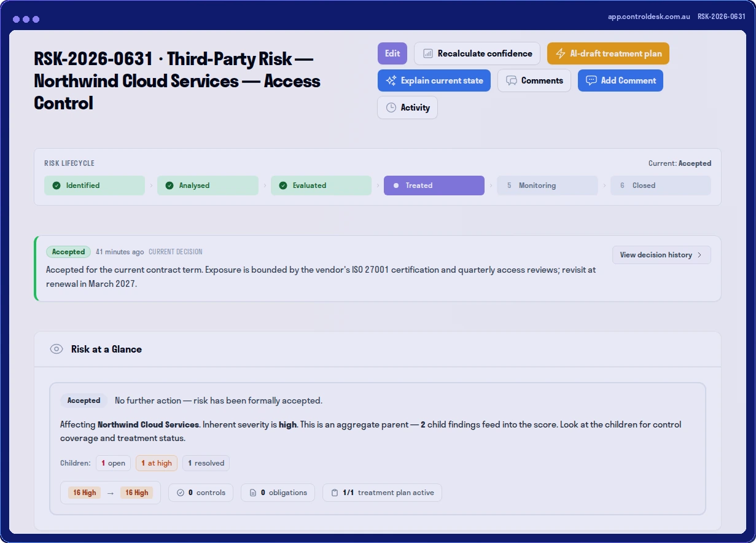Click the check-circle icon beside 0 controls

(x=181, y=493)
